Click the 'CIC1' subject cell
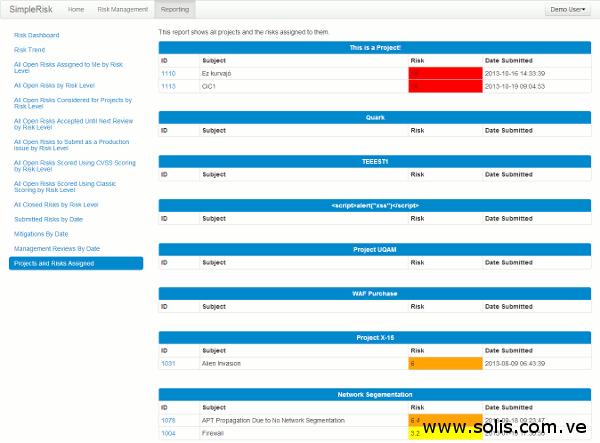600x443 pixels. point(304,86)
